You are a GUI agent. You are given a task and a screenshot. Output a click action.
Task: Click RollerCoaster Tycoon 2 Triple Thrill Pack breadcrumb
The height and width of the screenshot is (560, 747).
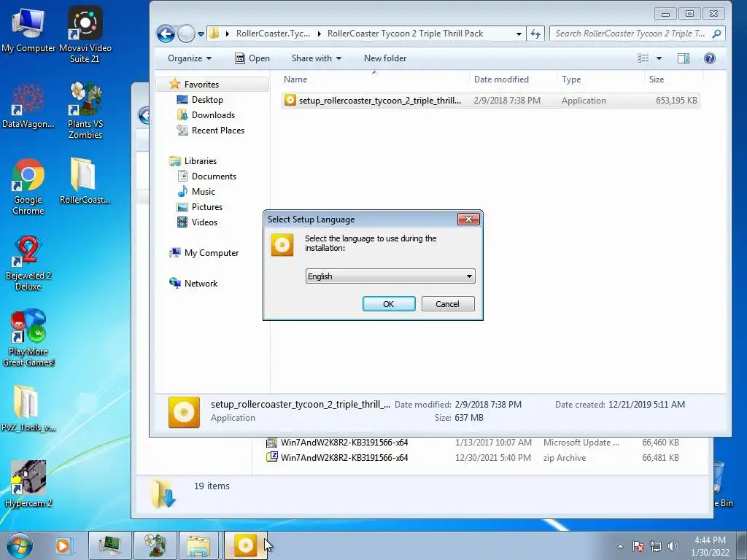point(405,34)
